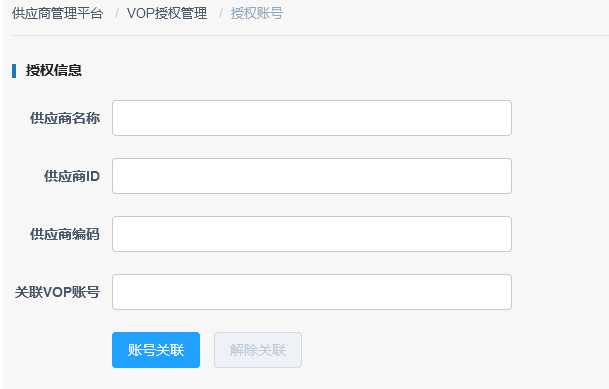Select the 授权账号 breadcrumb item
Image resolution: width=609 pixels, height=389 pixels.
point(257,14)
